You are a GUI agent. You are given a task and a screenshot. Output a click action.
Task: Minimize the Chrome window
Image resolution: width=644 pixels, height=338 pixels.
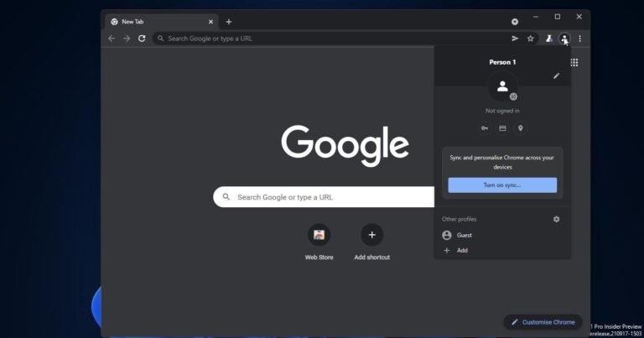536,17
